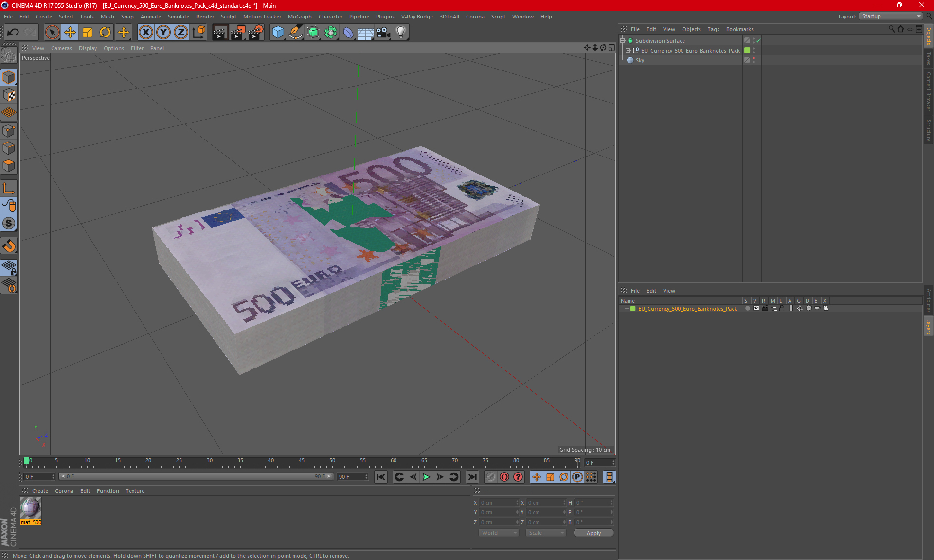Open the Scale mode dropdown
The height and width of the screenshot is (560, 934).
546,533
